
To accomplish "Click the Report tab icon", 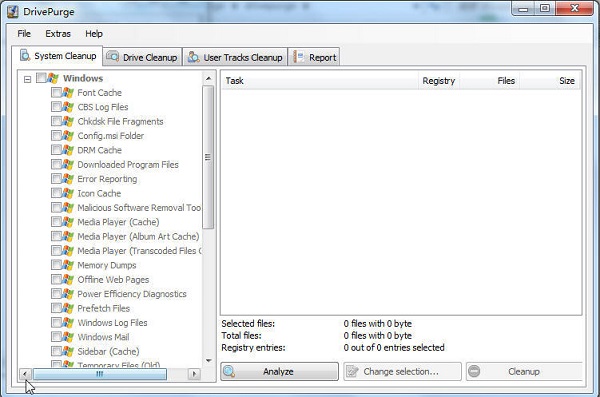I will 298,57.
